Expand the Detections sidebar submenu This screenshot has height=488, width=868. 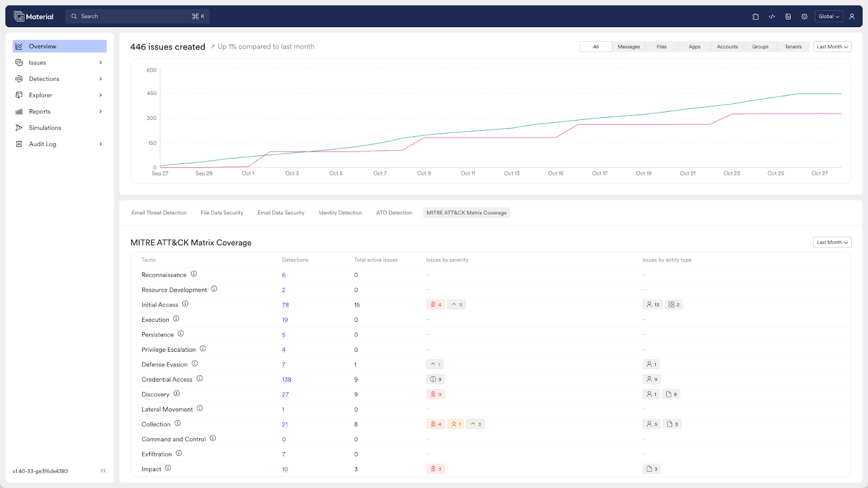pos(100,79)
